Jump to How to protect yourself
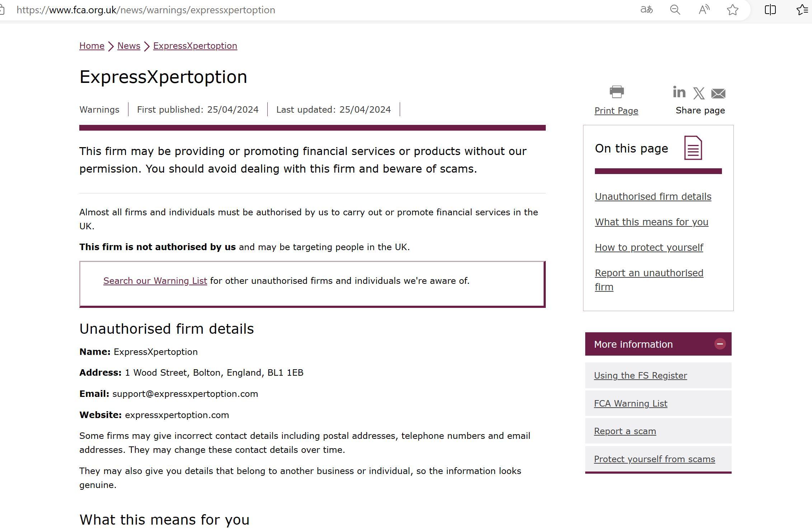Image resolution: width=812 pixels, height=530 pixels. click(649, 248)
